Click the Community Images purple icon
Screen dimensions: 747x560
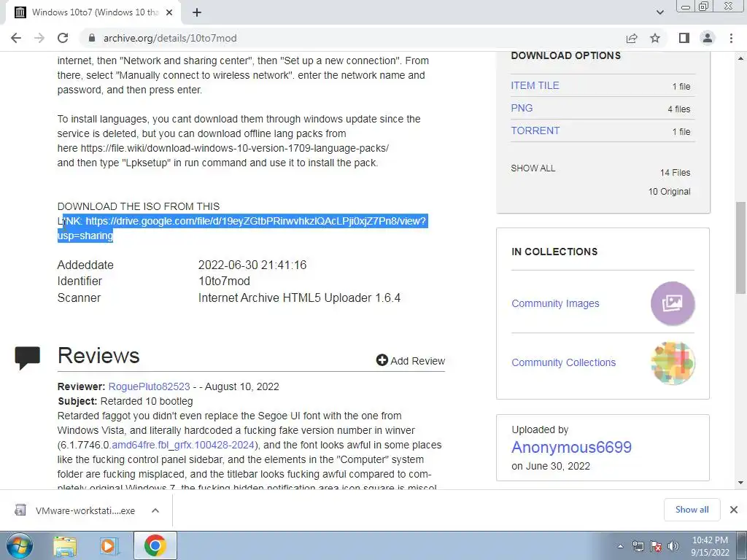pyautogui.click(x=673, y=303)
